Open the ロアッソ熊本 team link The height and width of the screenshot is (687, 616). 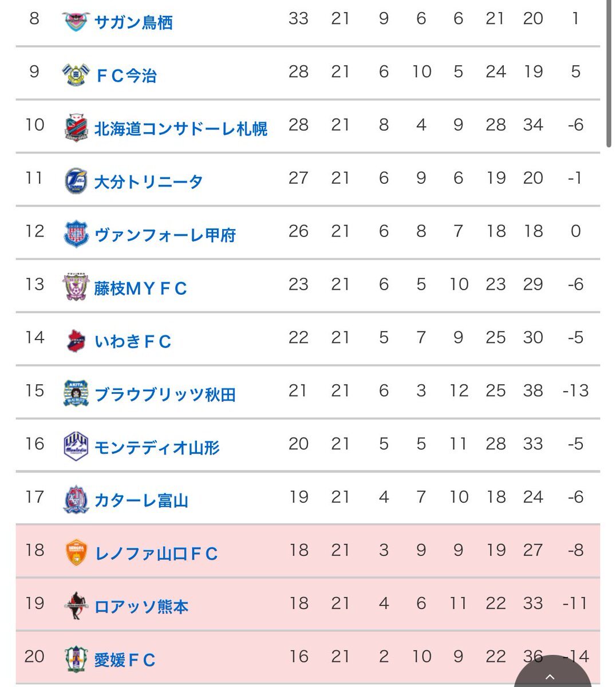(141, 607)
